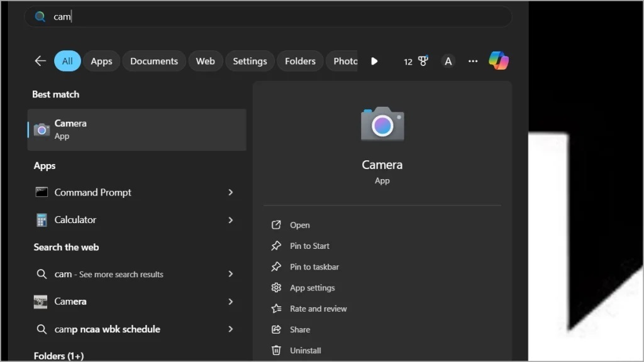The height and width of the screenshot is (362, 644).
Task: Switch to the Apps filter tab
Action: click(101, 60)
